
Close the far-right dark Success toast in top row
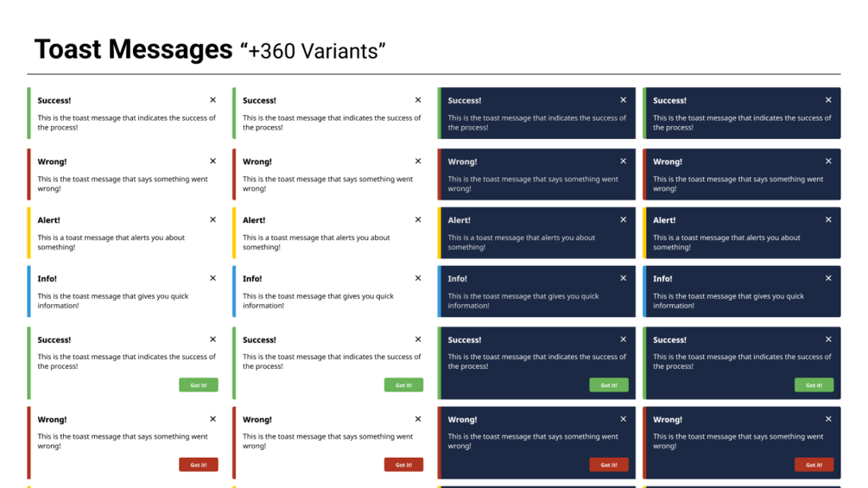(x=828, y=100)
